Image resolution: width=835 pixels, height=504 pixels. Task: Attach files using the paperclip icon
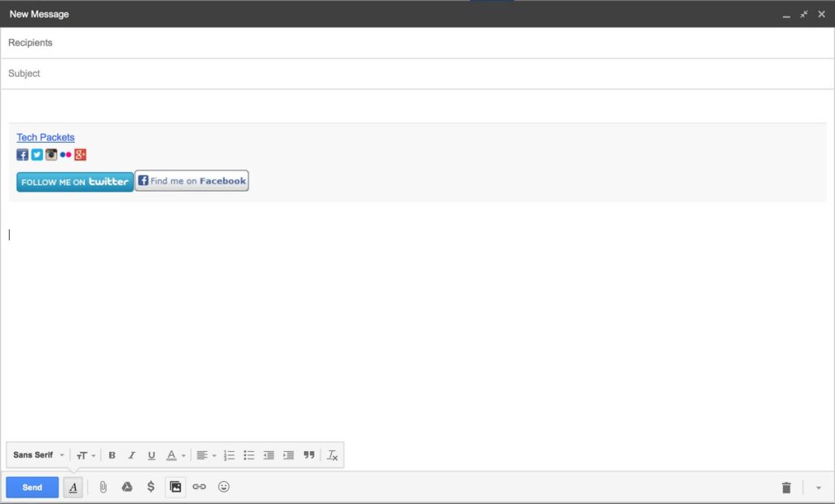[103, 487]
